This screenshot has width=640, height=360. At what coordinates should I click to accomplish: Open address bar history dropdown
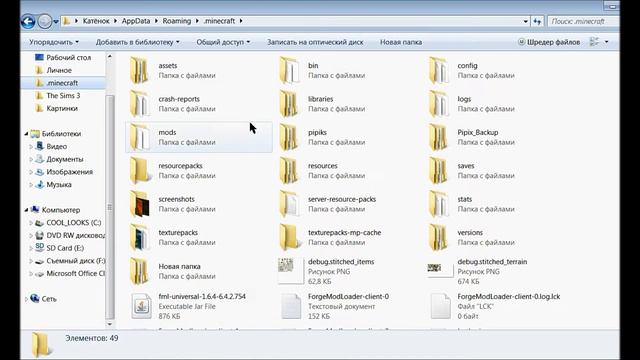point(526,21)
